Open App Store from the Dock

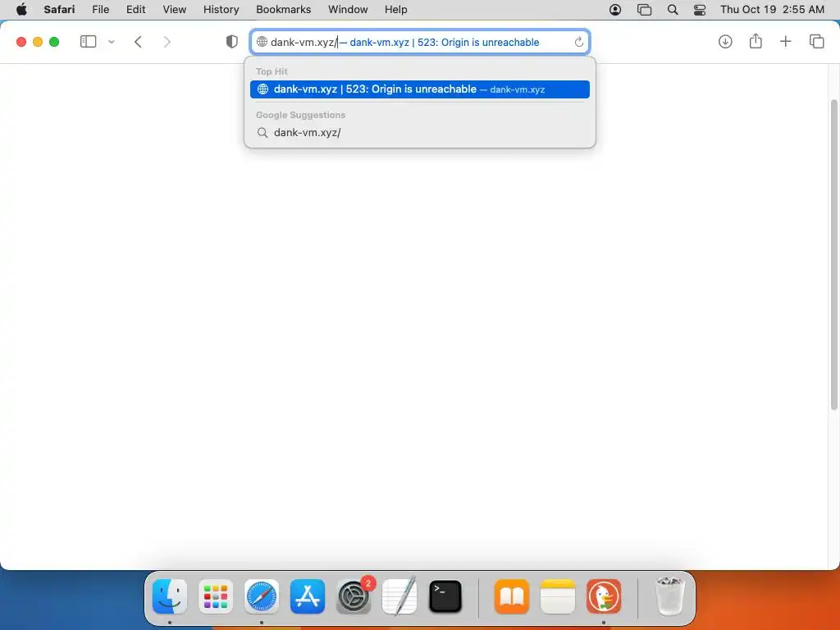pos(308,596)
